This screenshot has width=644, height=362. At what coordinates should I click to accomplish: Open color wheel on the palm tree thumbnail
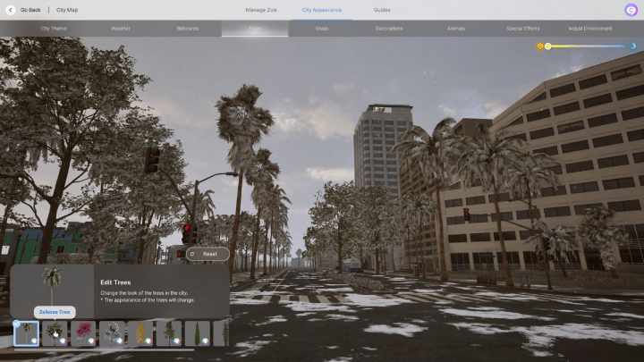pos(34,341)
